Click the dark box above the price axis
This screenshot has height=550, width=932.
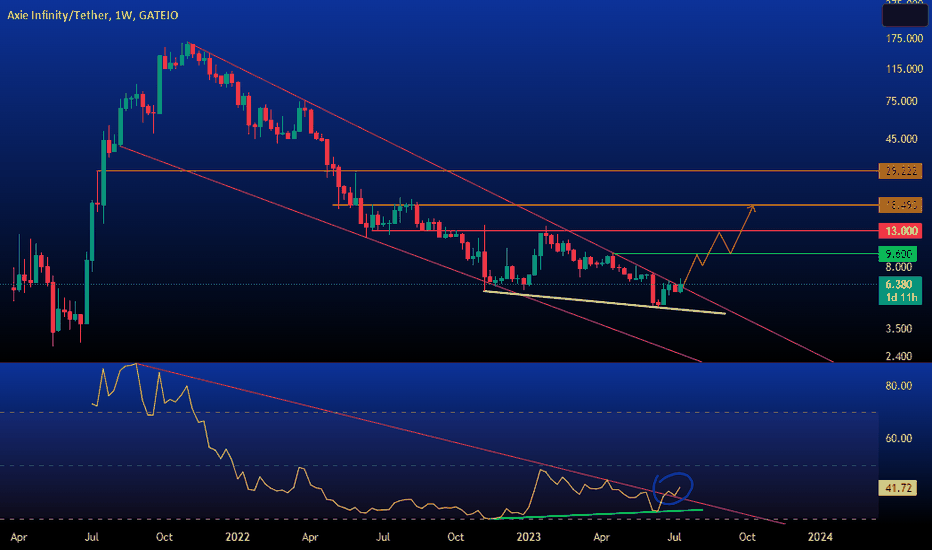pyautogui.click(x=904, y=16)
